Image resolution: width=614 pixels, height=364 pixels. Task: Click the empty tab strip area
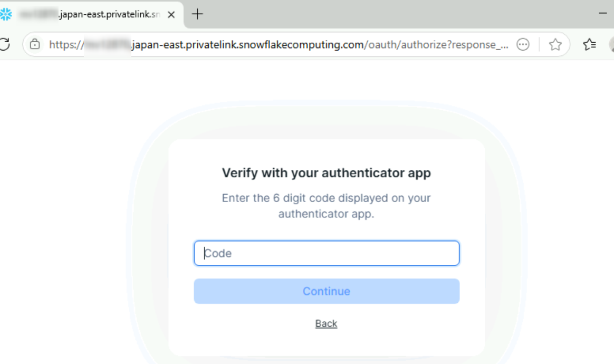pos(396,14)
